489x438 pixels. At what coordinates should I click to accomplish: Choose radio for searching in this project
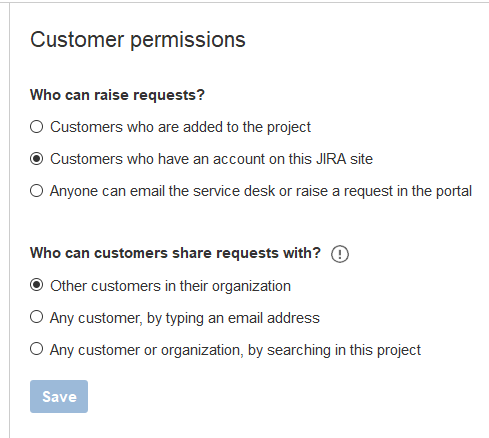pyautogui.click(x=36, y=349)
